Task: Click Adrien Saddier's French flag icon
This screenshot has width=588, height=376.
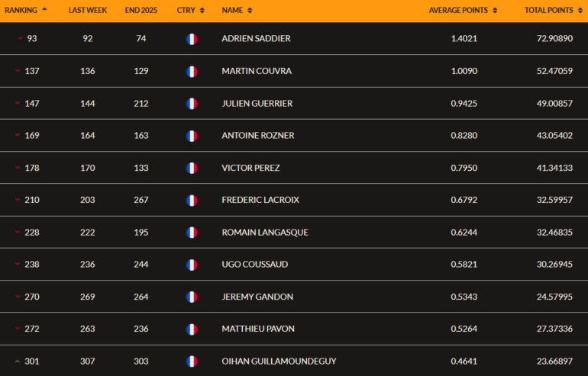Action: pyautogui.click(x=192, y=39)
